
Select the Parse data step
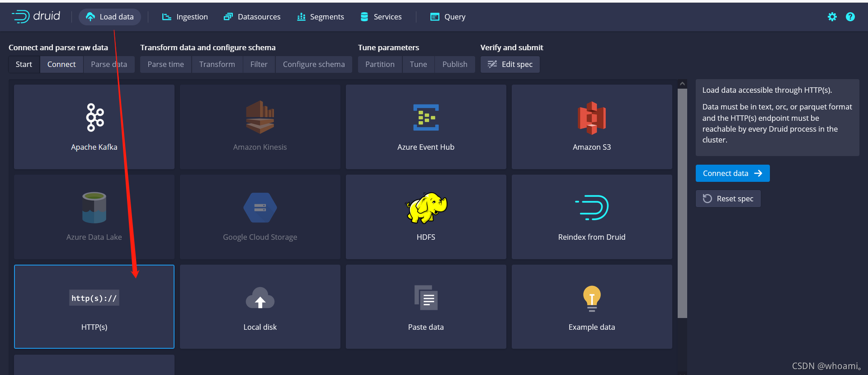109,64
